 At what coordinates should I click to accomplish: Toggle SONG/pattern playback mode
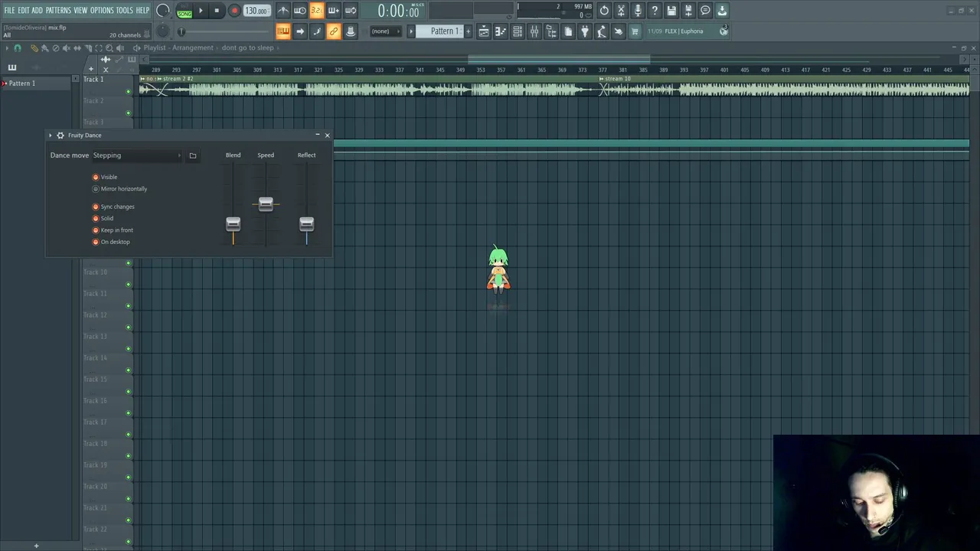tap(185, 11)
